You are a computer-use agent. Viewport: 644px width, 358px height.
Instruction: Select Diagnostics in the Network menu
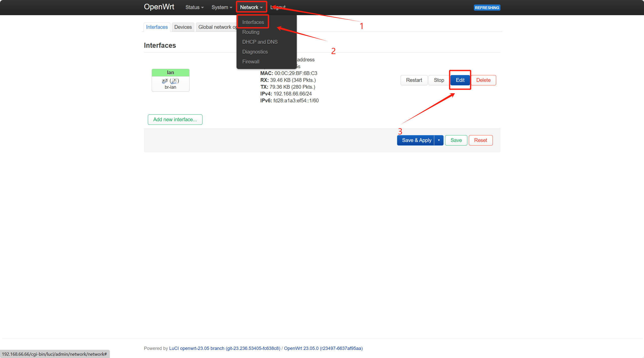[x=255, y=52]
